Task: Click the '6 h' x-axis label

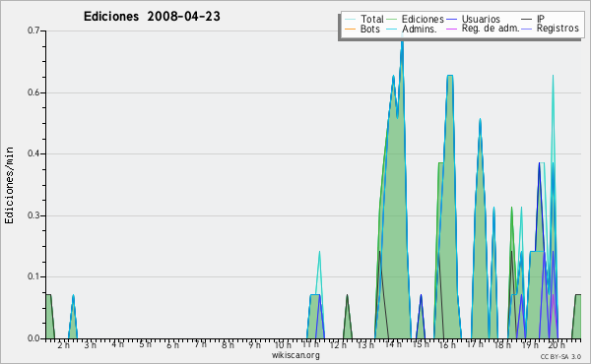Action: coord(172,345)
